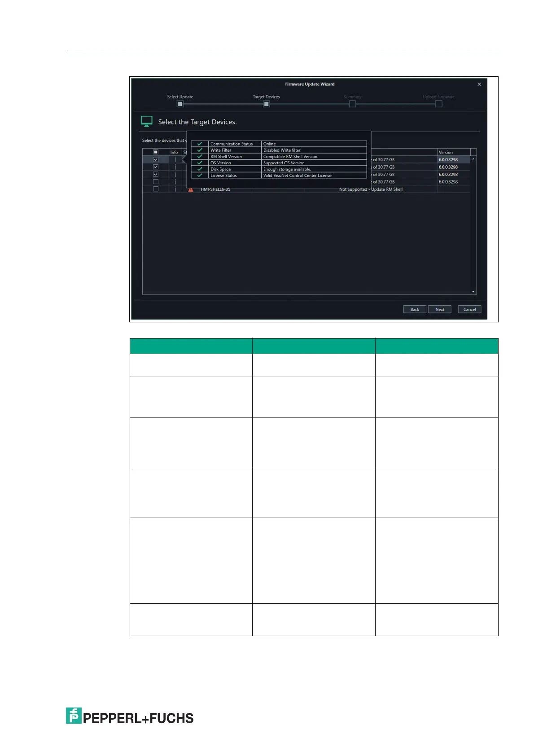Select the 'HMI-SHELL6-05' device name
The height and width of the screenshot is (756, 534).
[215, 189]
